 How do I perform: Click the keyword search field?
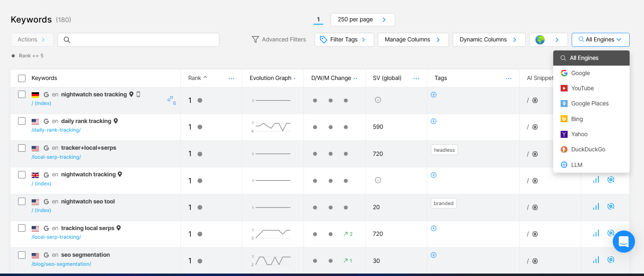(x=138, y=40)
